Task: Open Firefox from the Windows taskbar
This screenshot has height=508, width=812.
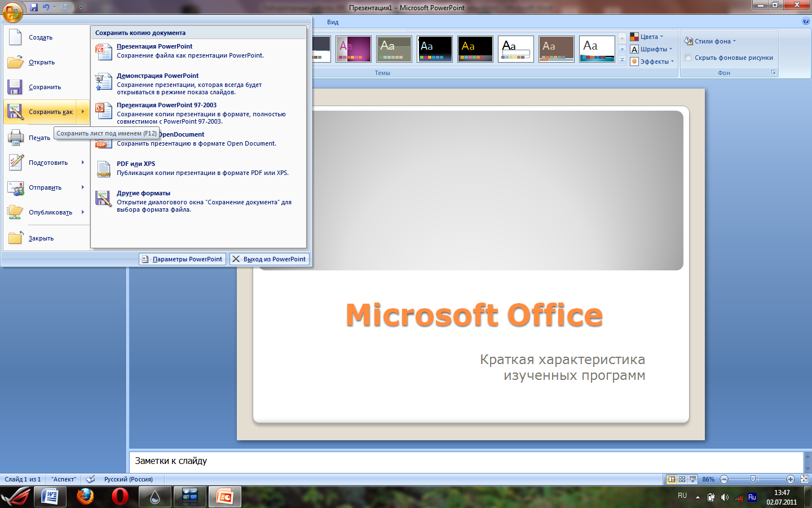Action: tap(85, 497)
